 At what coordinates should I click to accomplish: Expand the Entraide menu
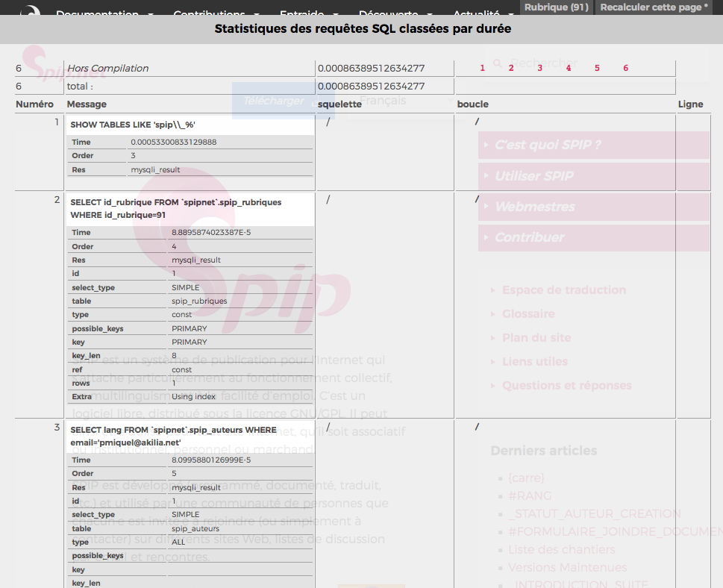pyautogui.click(x=309, y=14)
